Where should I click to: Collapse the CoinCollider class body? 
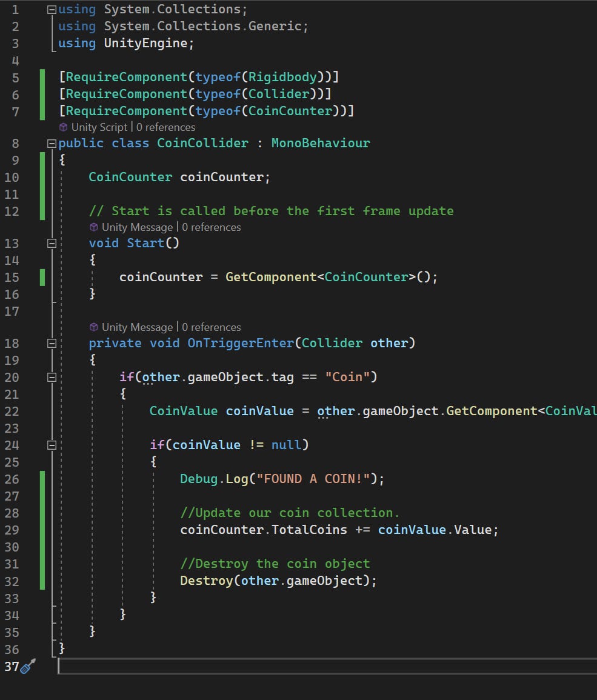coord(52,143)
